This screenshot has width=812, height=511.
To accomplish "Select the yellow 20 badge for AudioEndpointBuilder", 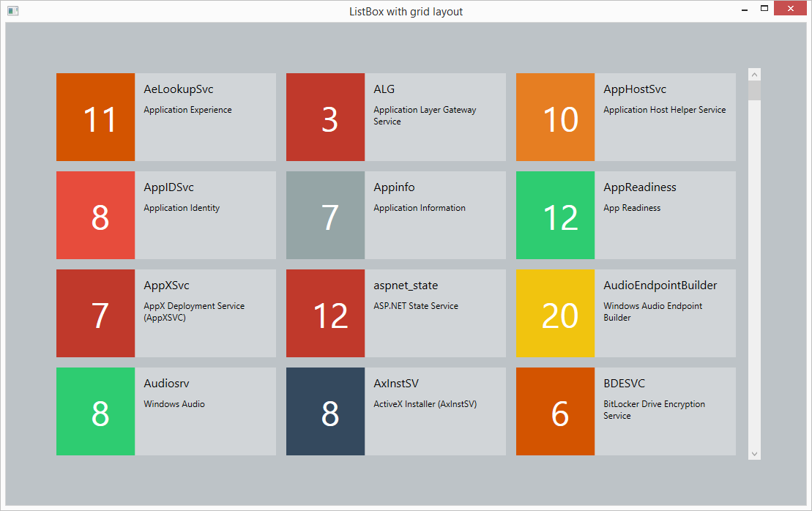I will tap(555, 313).
